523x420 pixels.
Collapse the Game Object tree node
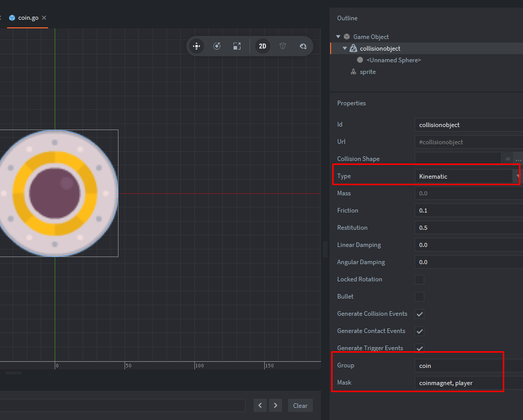338,36
